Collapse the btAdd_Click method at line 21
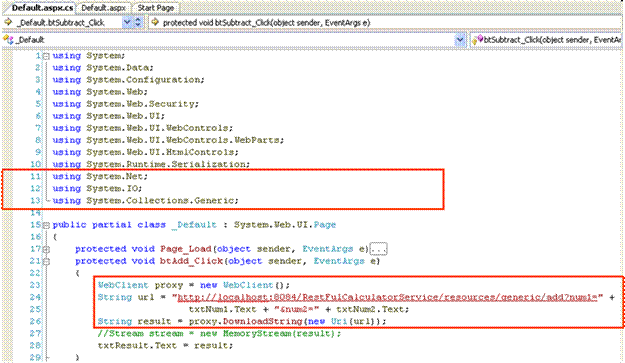This screenshot has height=363, width=625. [x=46, y=262]
